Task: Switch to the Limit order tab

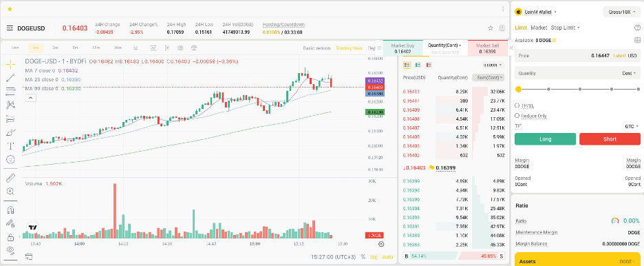Action: [x=521, y=28]
